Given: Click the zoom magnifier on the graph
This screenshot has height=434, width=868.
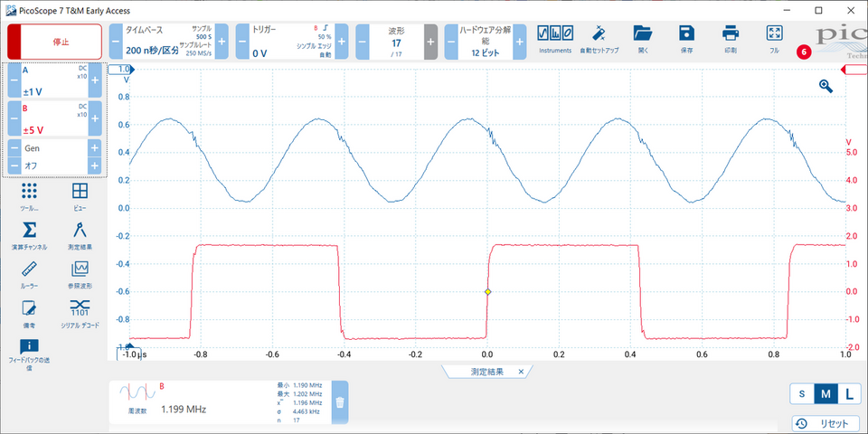Looking at the screenshot, I should pyautogui.click(x=826, y=85).
